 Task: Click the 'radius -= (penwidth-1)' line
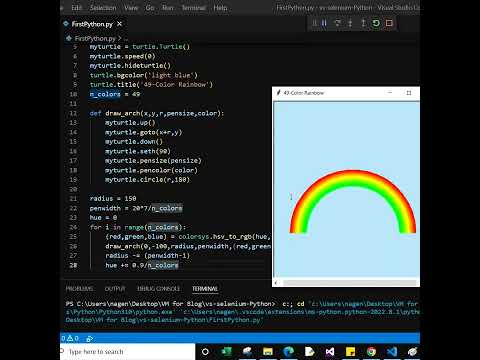tap(147, 256)
